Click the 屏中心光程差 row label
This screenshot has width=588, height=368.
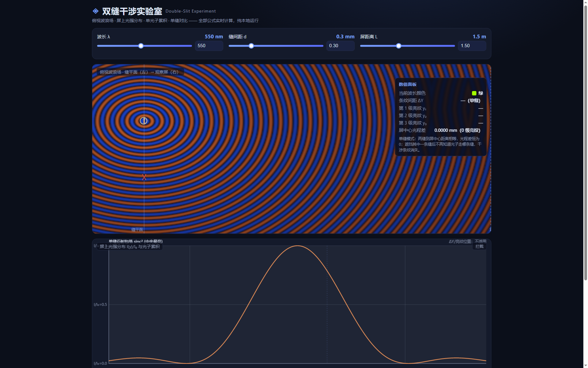point(412,130)
